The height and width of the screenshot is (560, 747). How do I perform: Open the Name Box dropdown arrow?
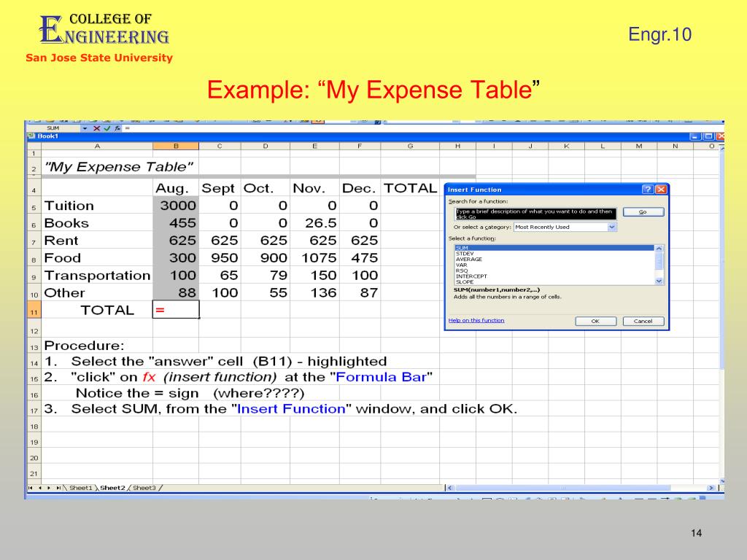coord(84,128)
